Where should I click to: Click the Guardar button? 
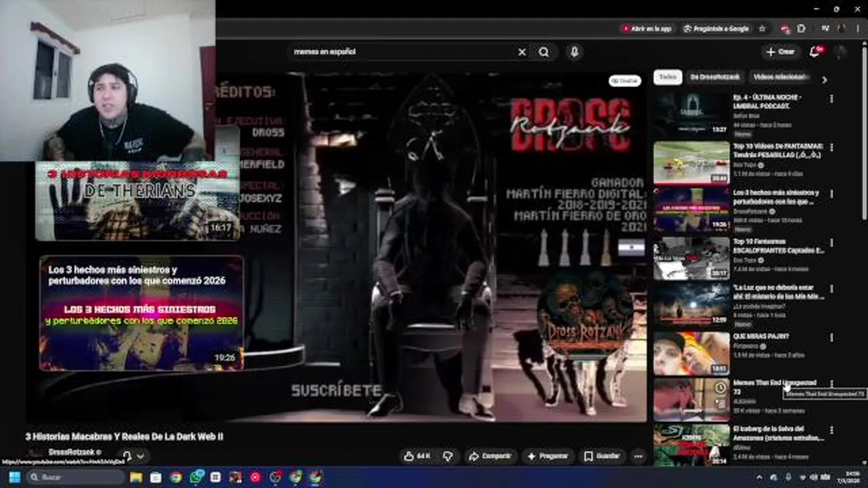tap(601, 456)
